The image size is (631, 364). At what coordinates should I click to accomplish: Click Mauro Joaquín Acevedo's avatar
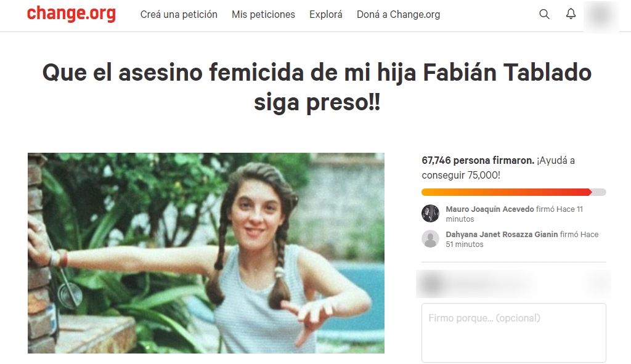pyautogui.click(x=430, y=213)
